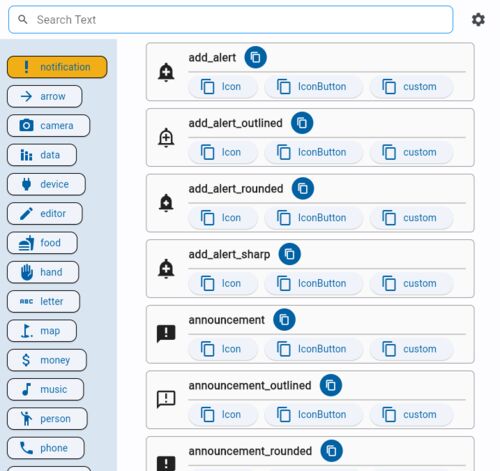The height and width of the screenshot is (471, 500).
Task: Click the announcement_rounded title text
Action: tap(250, 451)
